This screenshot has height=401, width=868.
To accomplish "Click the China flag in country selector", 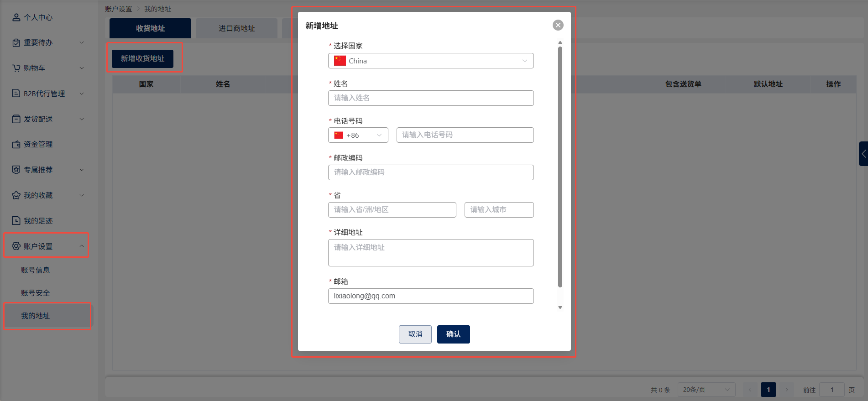I will click(340, 61).
